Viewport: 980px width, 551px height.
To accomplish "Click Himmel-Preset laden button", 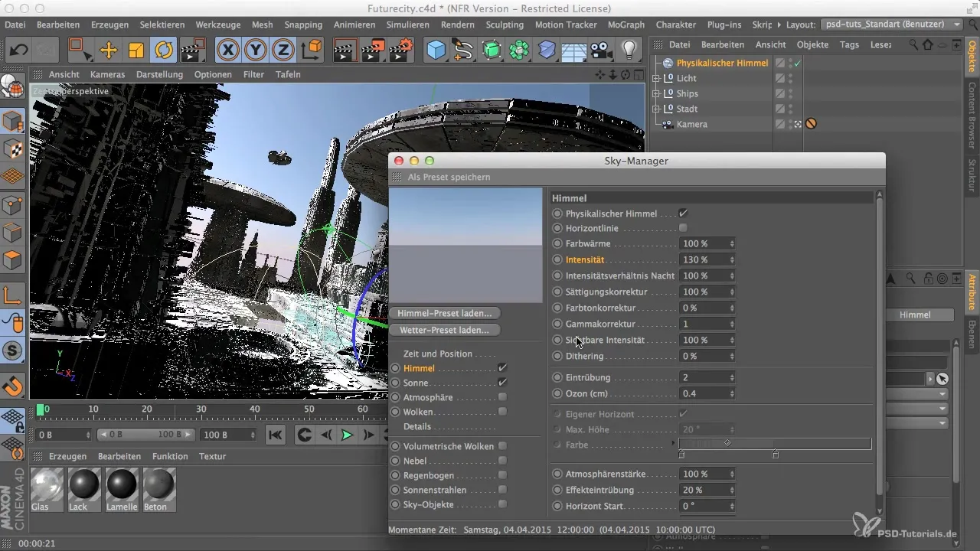I will point(444,313).
